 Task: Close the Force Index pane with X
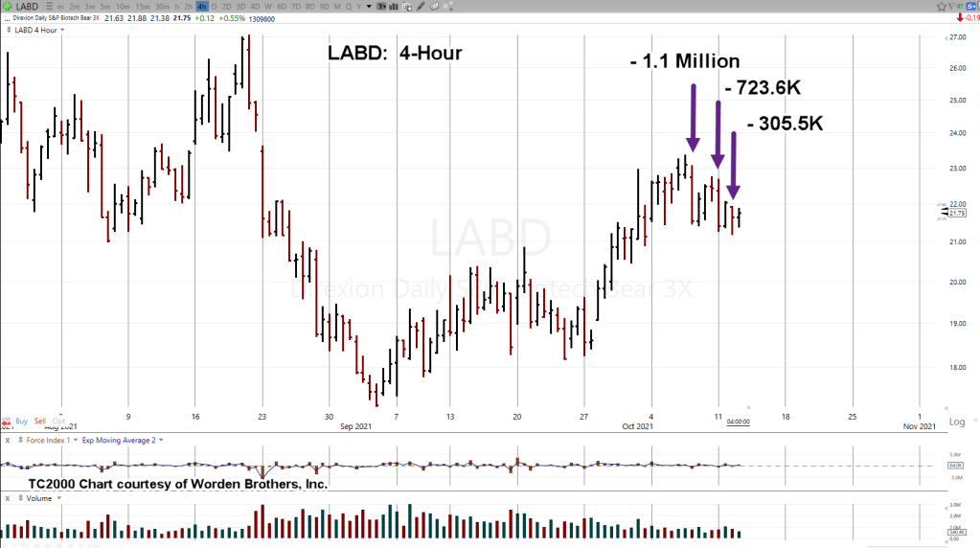8,440
